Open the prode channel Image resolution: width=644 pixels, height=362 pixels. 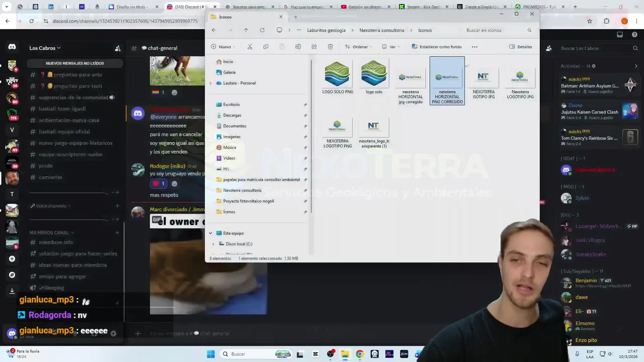(46, 166)
